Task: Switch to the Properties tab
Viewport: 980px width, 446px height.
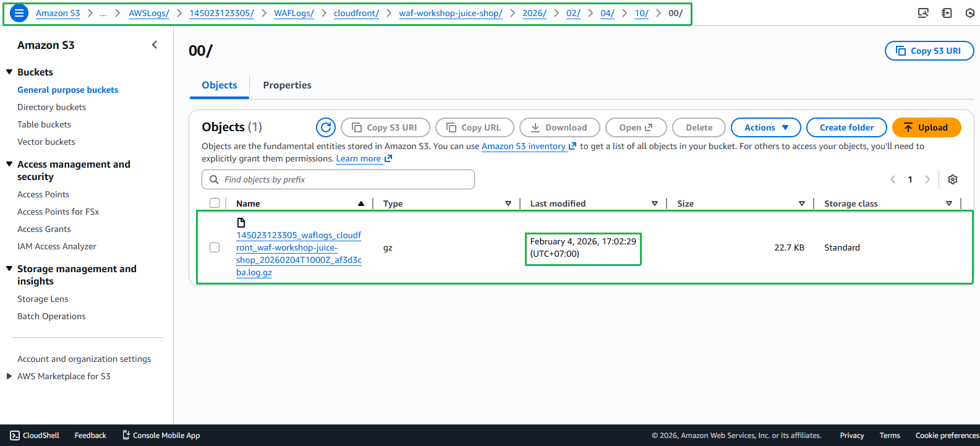Action: [x=287, y=85]
